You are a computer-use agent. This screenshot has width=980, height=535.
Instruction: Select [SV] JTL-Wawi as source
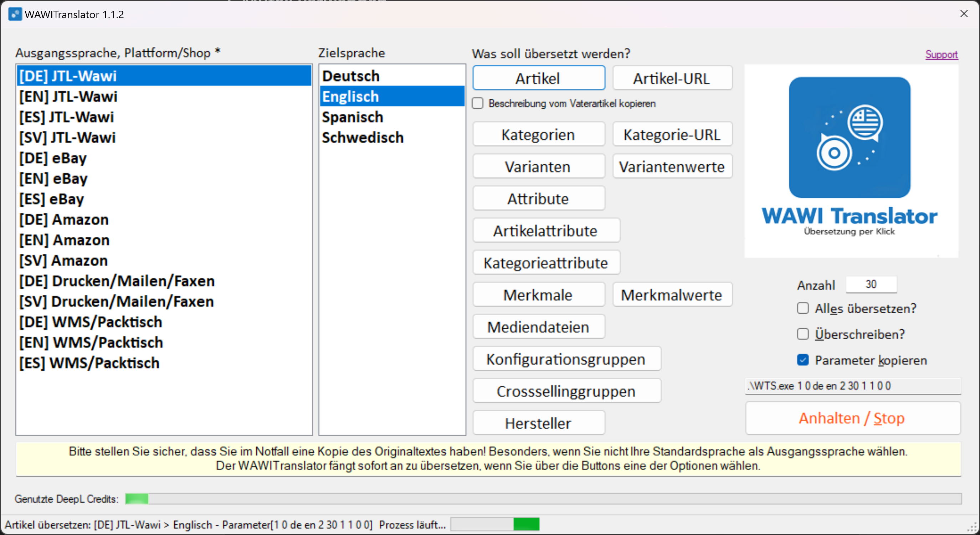(x=164, y=137)
